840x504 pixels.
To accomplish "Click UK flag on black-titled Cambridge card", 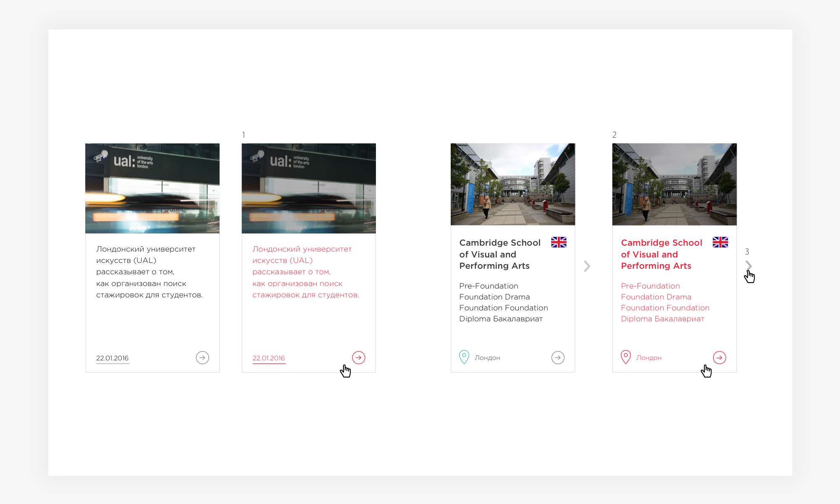I will pyautogui.click(x=559, y=242).
